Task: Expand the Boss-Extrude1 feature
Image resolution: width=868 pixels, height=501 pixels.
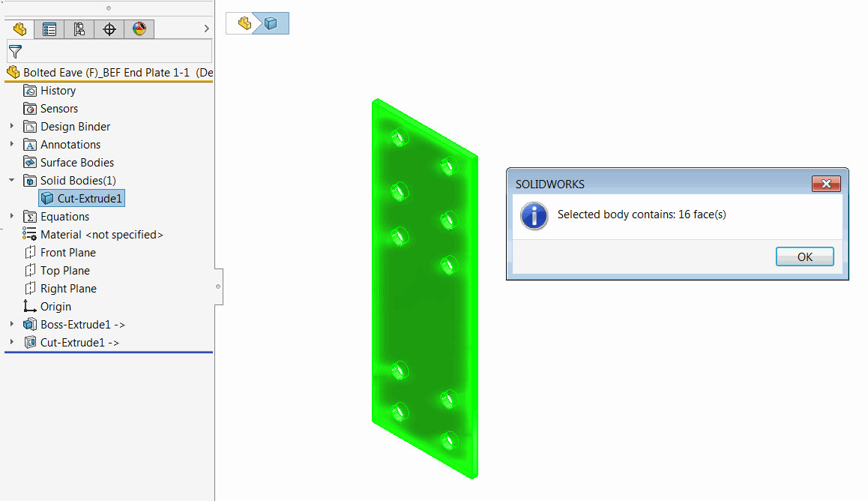Action: [x=12, y=324]
